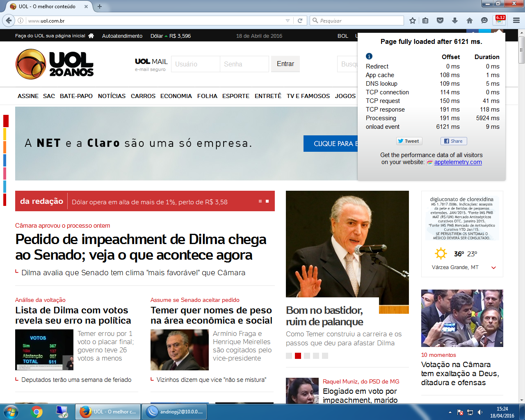Open the Windows Start menu
Screen dimensions: 525x420
point(11,412)
